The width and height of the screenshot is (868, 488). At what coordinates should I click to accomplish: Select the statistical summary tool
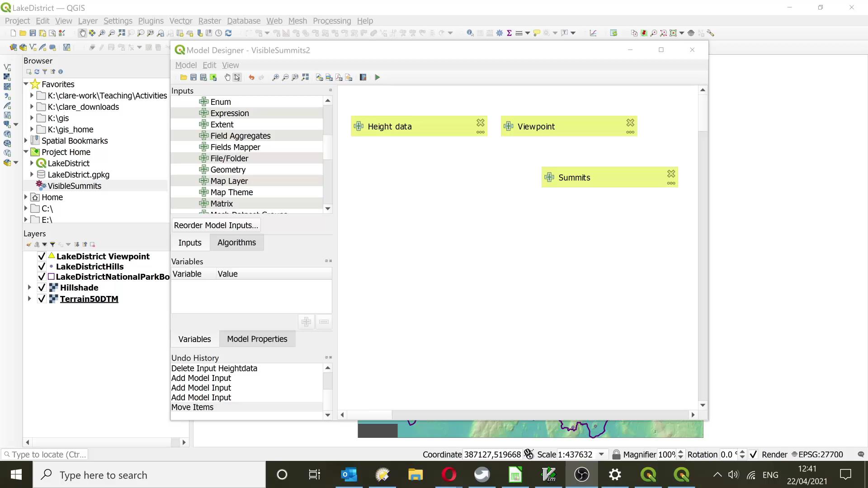[509, 33]
